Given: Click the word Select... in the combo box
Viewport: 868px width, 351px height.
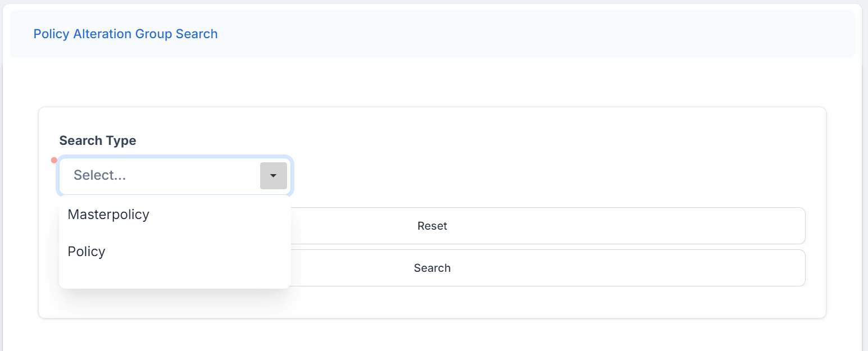Looking at the screenshot, I should point(100,175).
